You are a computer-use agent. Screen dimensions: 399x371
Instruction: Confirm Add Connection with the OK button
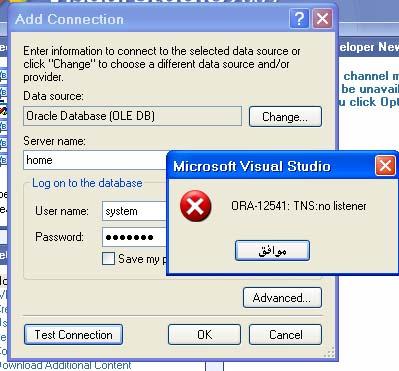click(x=204, y=335)
